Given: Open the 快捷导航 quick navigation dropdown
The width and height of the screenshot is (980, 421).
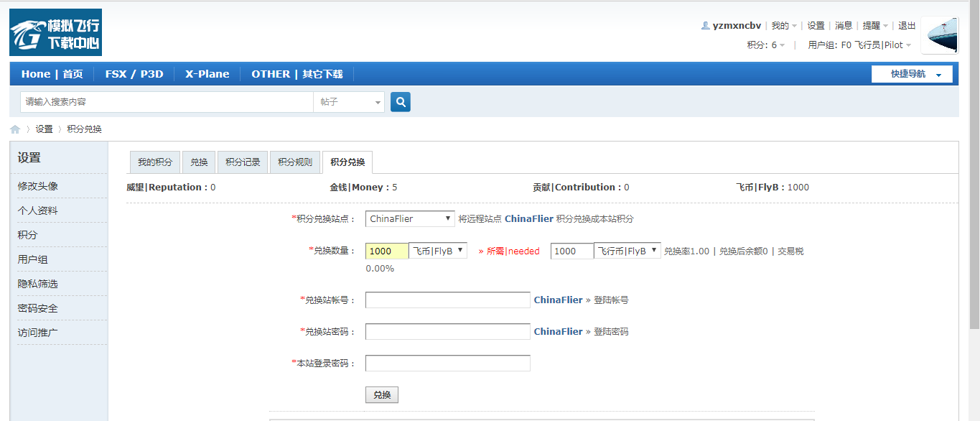Looking at the screenshot, I should (911, 73).
